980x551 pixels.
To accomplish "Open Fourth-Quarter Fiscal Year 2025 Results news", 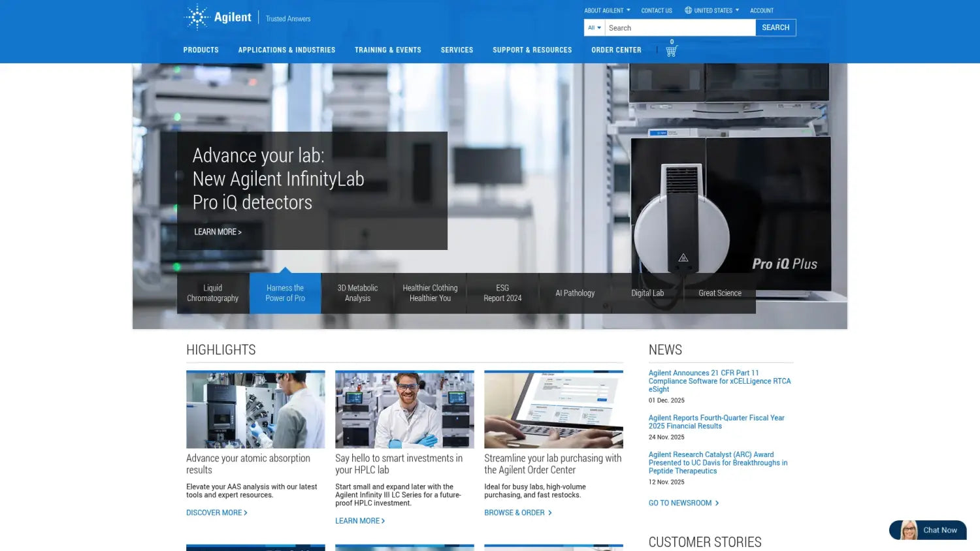I will pos(717,422).
